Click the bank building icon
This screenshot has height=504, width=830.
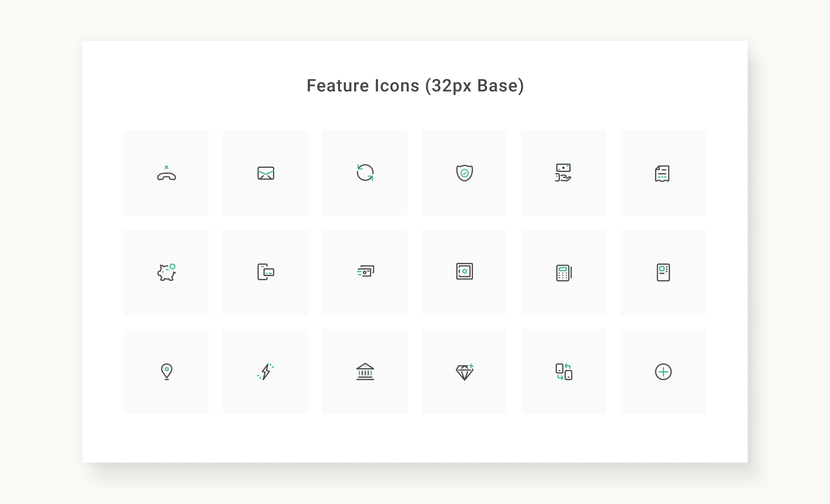(x=365, y=372)
